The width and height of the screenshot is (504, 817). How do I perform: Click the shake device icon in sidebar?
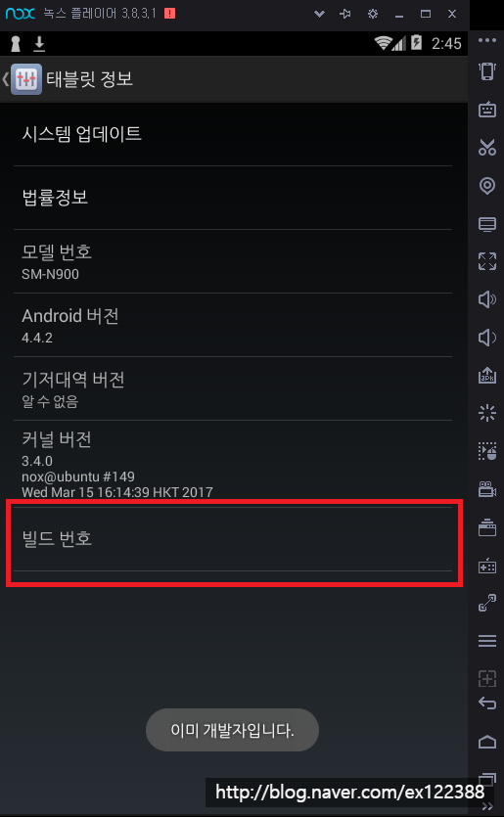tap(487, 70)
